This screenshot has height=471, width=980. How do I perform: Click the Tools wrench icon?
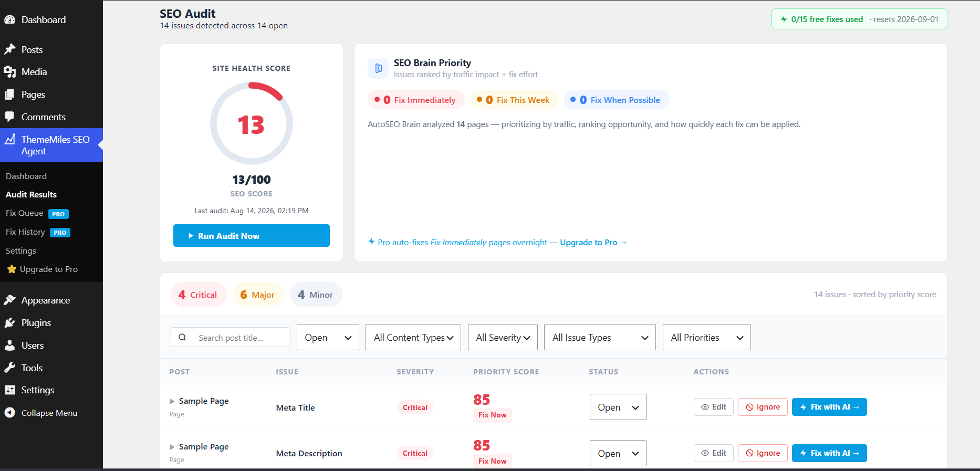point(9,368)
